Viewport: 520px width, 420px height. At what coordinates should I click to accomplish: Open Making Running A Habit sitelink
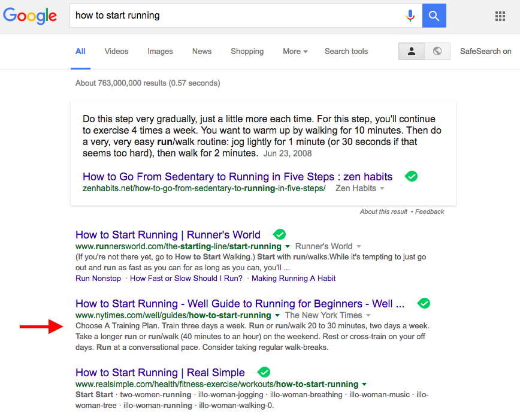pyautogui.click(x=294, y=279)
